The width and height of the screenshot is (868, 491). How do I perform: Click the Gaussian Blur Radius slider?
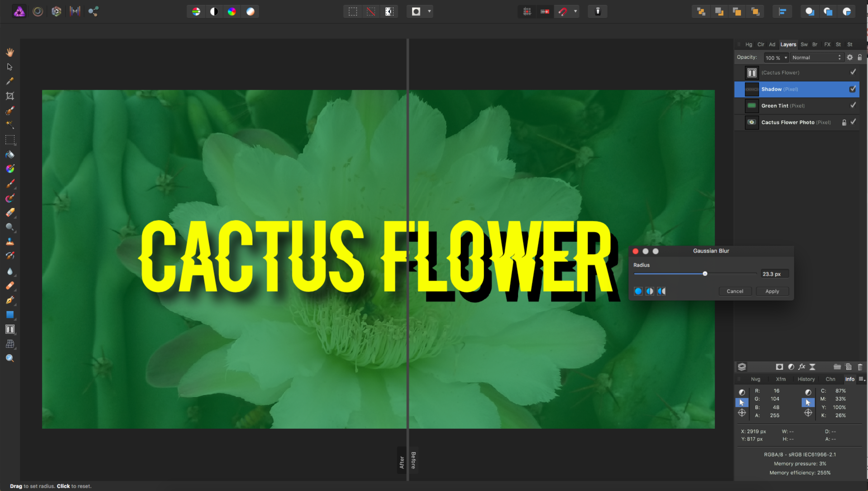pyautogui.click(x=695, y=274)
